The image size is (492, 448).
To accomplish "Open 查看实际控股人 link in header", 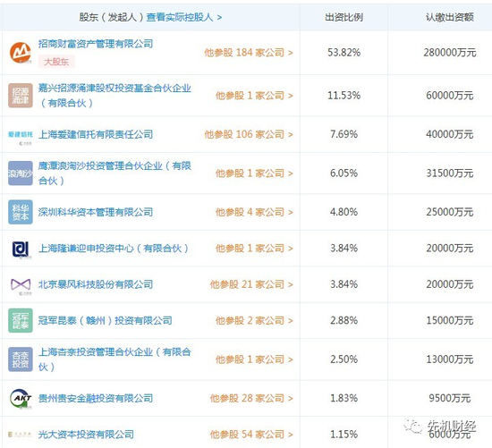I will tap(184, 17).
